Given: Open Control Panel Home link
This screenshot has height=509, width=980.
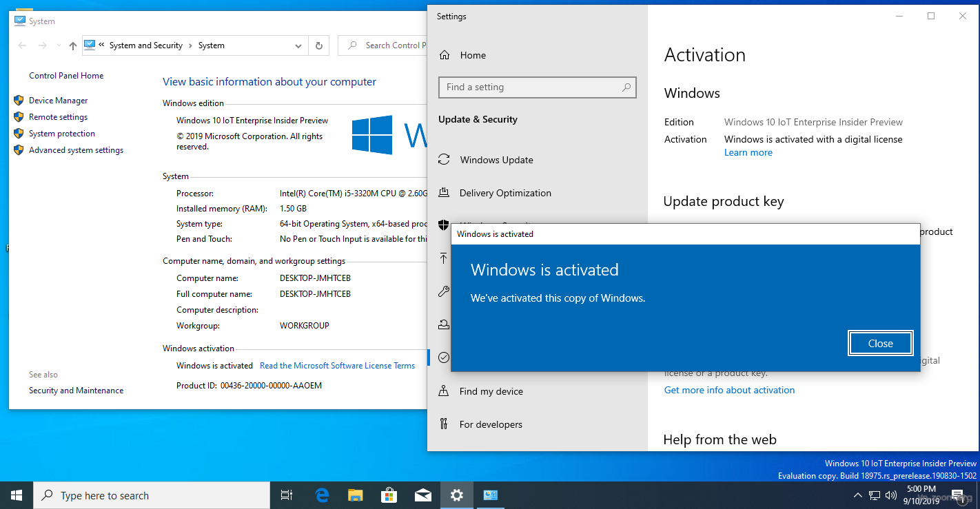Looking at the screenshot, I should tap(66, 76).
